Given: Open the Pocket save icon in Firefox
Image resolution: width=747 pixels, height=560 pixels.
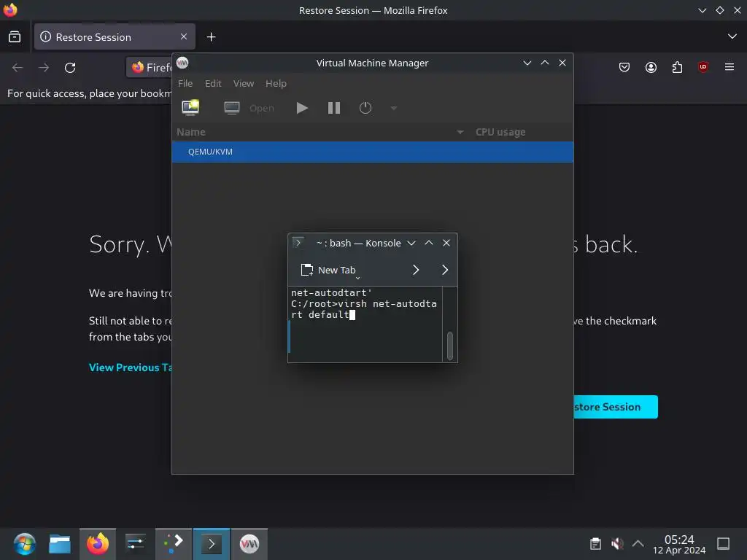Looking at the screenshot, I should [624, 67].
